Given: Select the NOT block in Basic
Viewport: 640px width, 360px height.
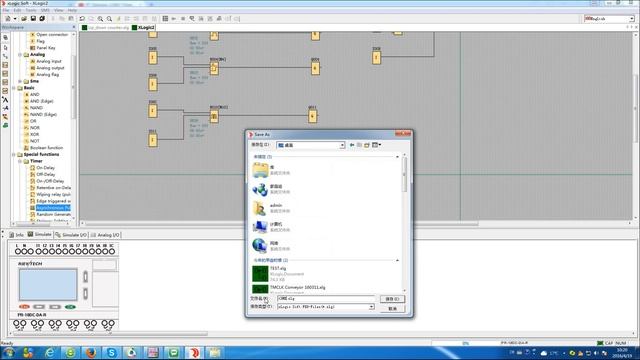Looking at the screenshot, I should click(x=35, y=141).
